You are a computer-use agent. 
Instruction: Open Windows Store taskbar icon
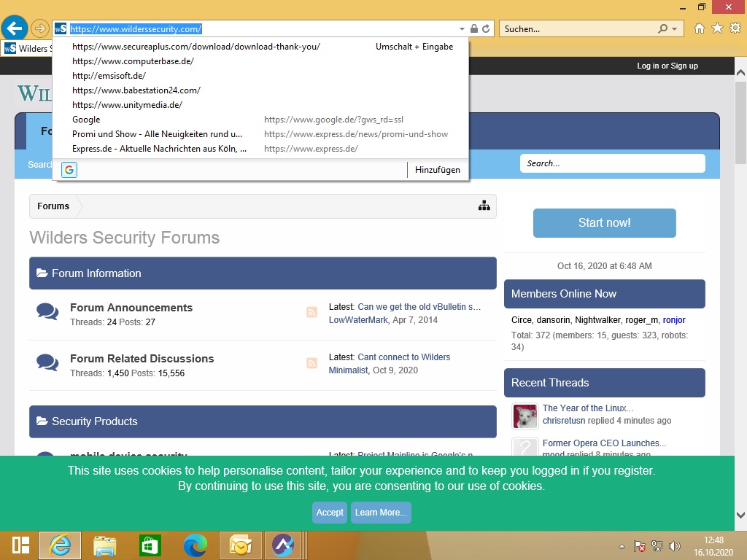point(150,545)
